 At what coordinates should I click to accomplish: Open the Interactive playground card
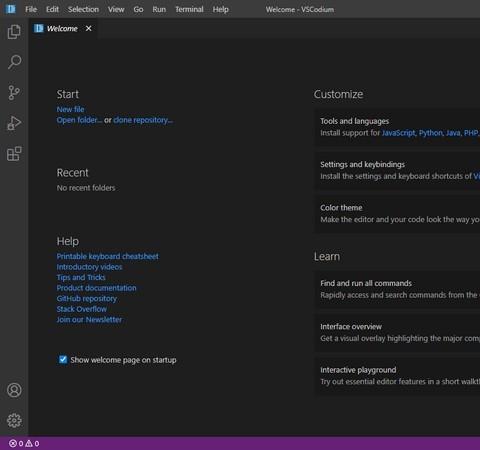coord(398,376)
